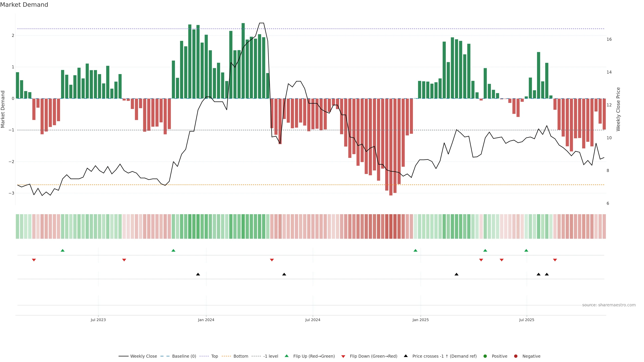Click the Jul 2024 axis label
Image resolution: width=644 pixels, height=362 pixels.
313,320
